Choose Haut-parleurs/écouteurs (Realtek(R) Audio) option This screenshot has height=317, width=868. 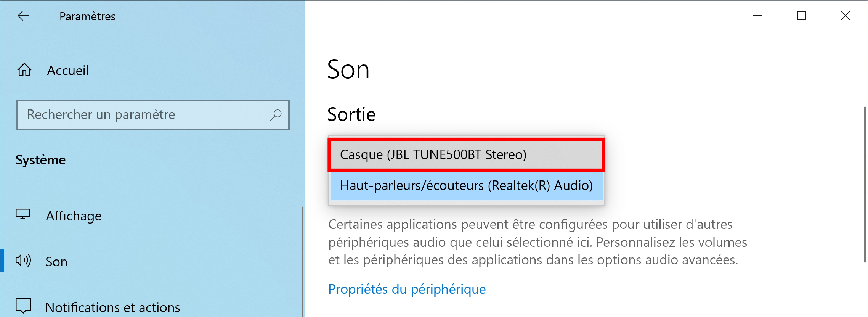click(467, 186)
